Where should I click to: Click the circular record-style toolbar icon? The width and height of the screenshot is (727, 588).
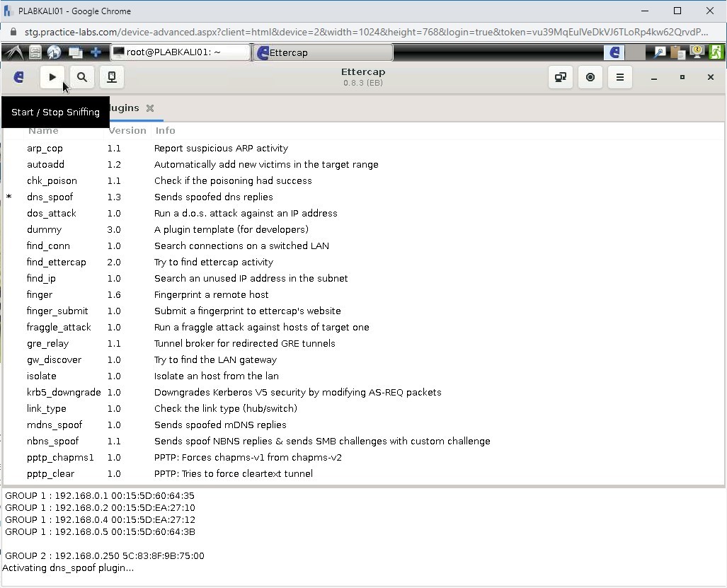coord(590,77)
